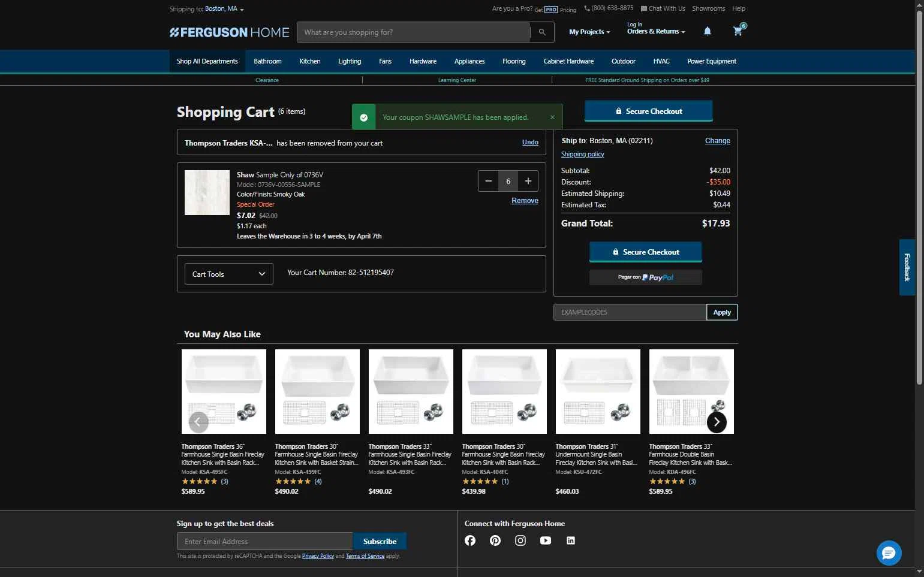Change the Shipping to Boston location
This screenshot has width=924, height=577.
pos(224,9)
